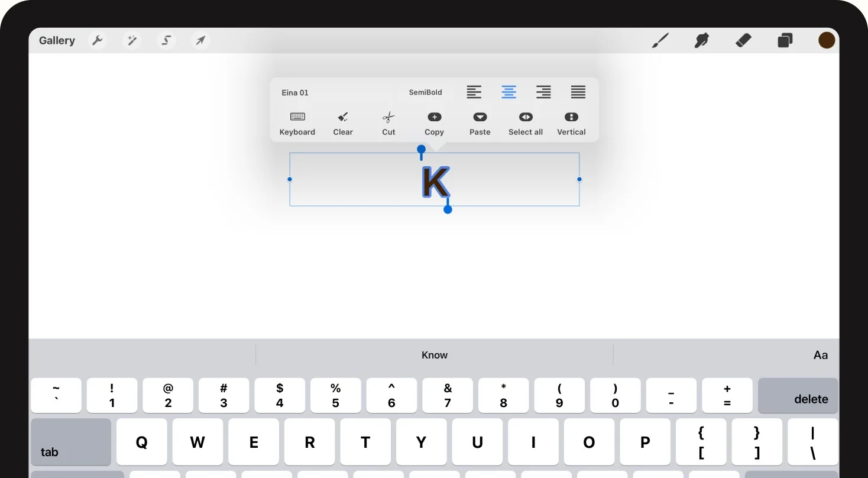Tap the Know word suggestion

coord(434,355)
